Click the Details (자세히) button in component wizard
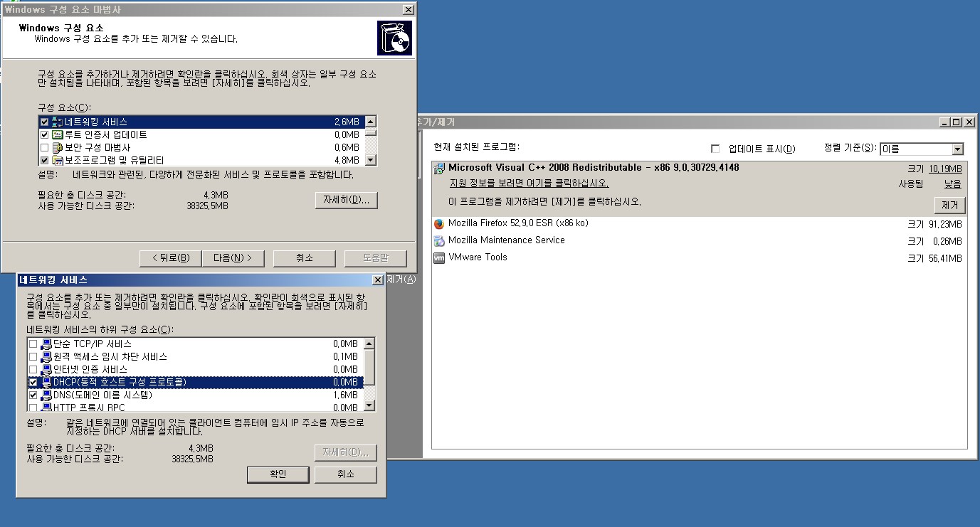The width and height of the screenshot is (980, 527). point(346,200)
